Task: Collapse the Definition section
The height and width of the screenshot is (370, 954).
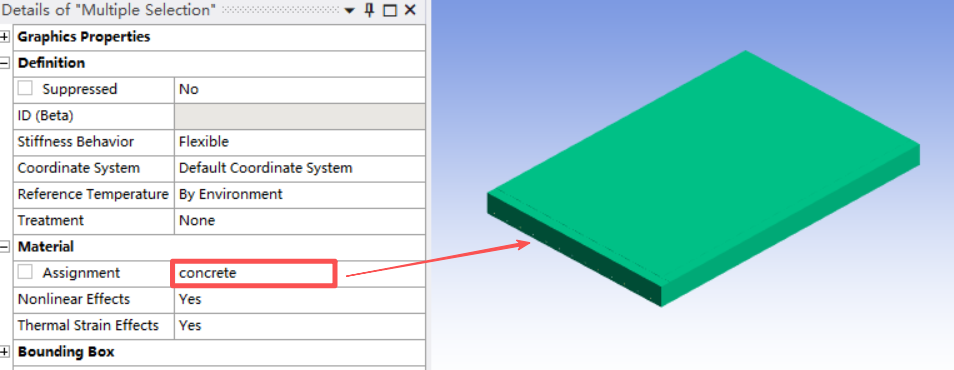Action: pos(5,63)
